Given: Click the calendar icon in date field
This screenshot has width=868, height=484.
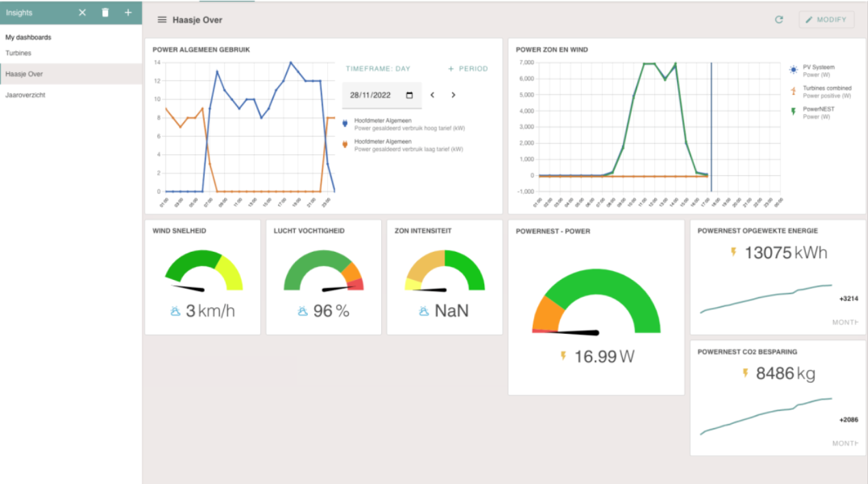Looking at the screenshot, I should point(409,96).
